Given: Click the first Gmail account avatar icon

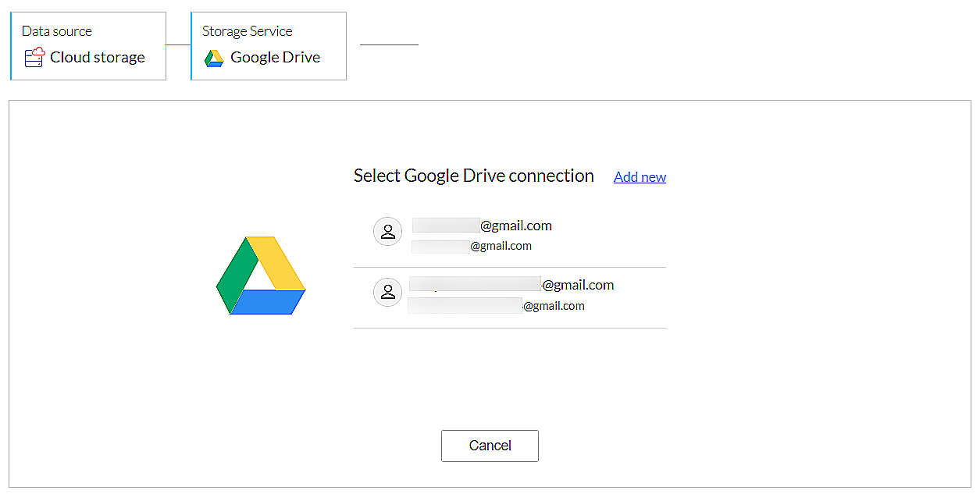Looking at the screenshot, I should point(387,232).
